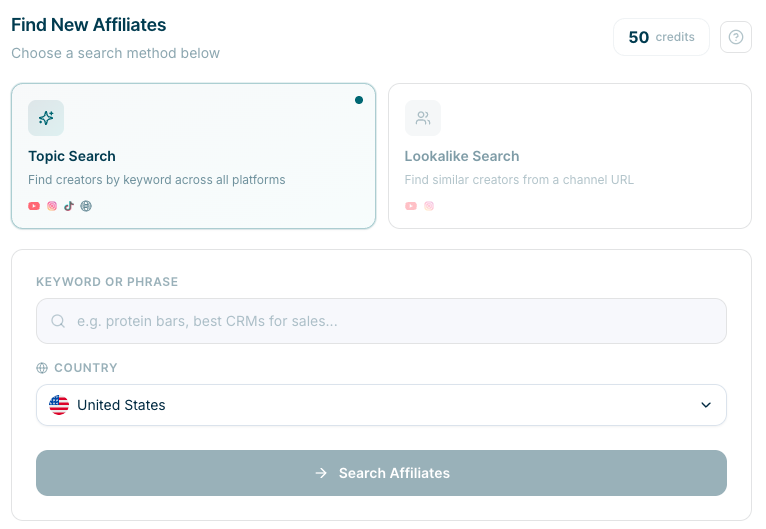
Task: Click the web globe icon under Topic Search
Action: 86,206
